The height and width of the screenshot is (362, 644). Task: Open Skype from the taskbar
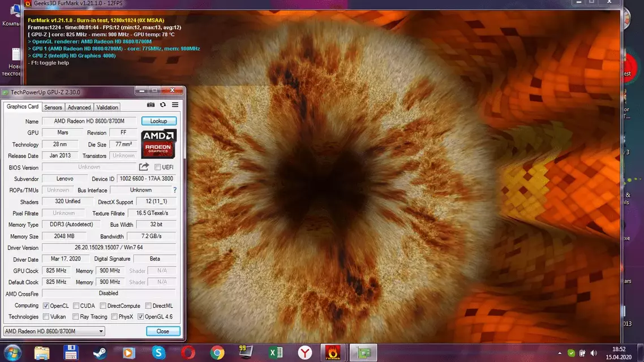coord(158,353)
